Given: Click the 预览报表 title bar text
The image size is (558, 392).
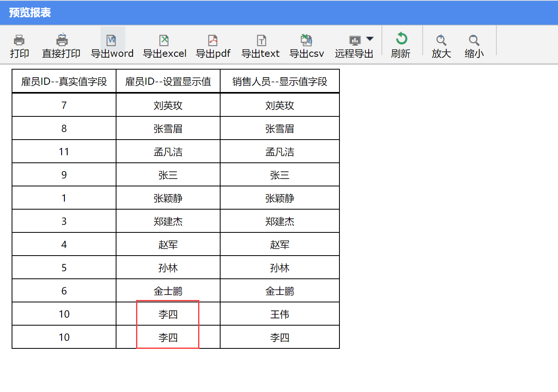Looking at the screenshot, I should [30, 13].
